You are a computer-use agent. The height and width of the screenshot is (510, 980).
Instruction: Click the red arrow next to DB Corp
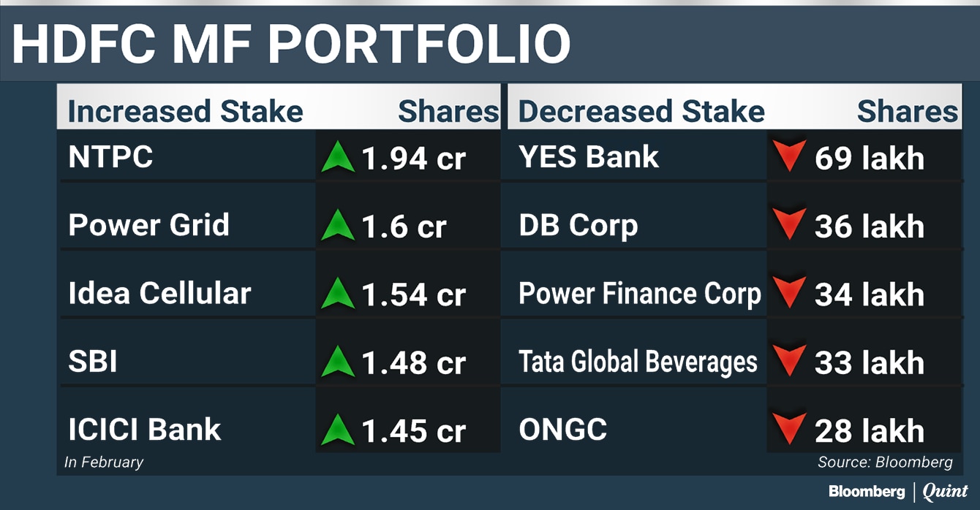[788, 225]
